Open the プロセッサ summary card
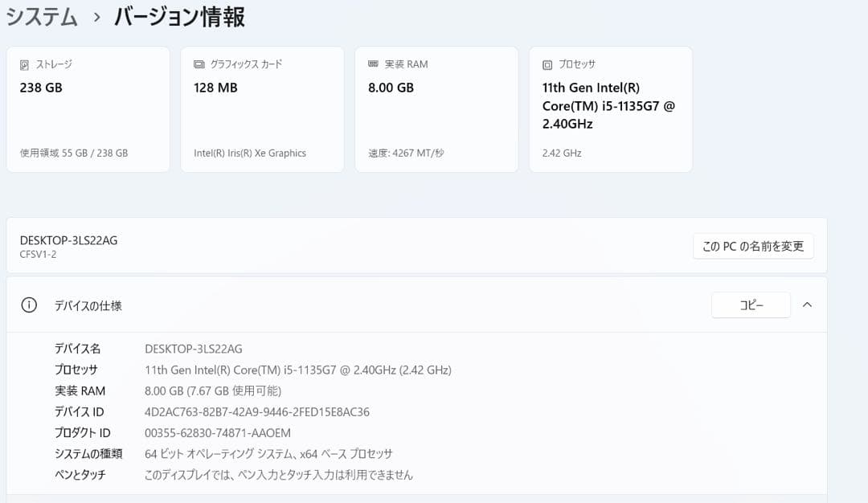 tap(611, 108)
